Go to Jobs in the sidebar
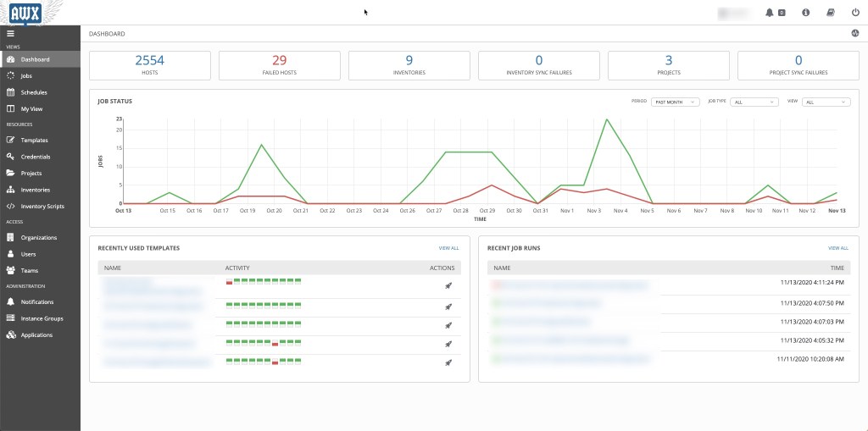The height and width of the screenshot is (431, 868). click(32, 76)
